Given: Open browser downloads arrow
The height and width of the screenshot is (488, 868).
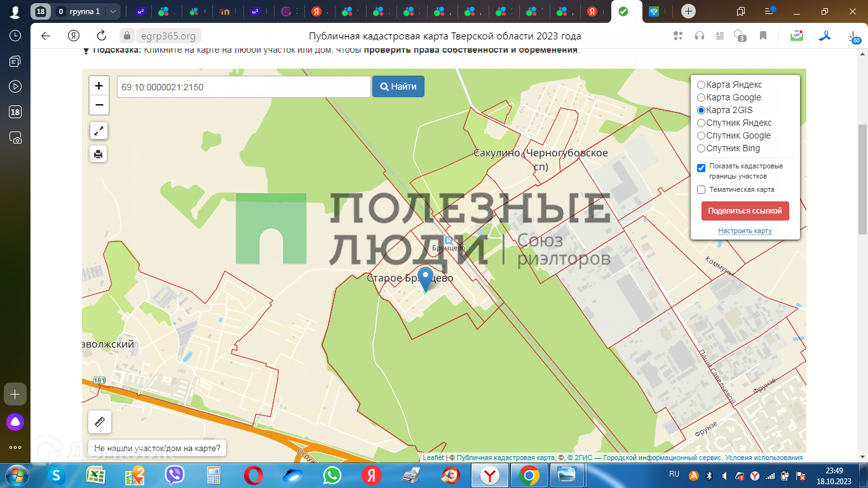Looking at the screenshot, I should [x=853, y=36].
